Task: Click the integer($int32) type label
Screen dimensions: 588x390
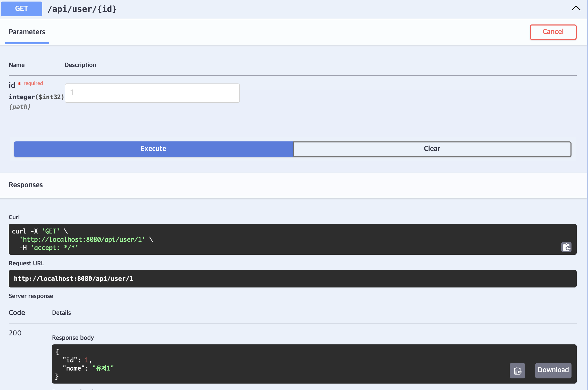Action: pyautogui.click(x=36, y=97)
